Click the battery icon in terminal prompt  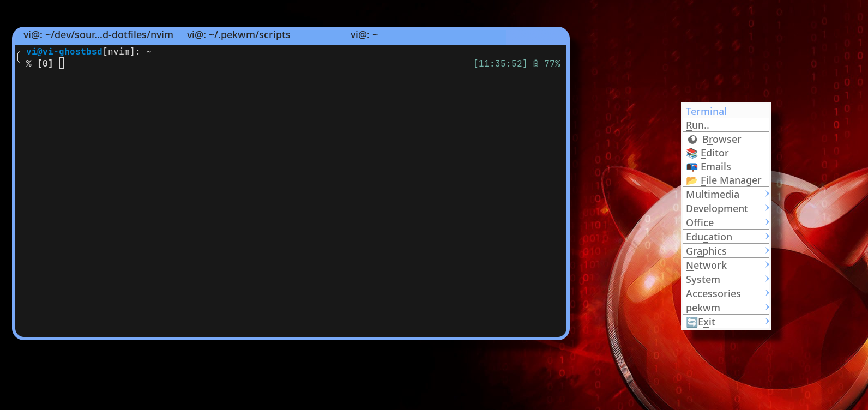pos(536,64)
